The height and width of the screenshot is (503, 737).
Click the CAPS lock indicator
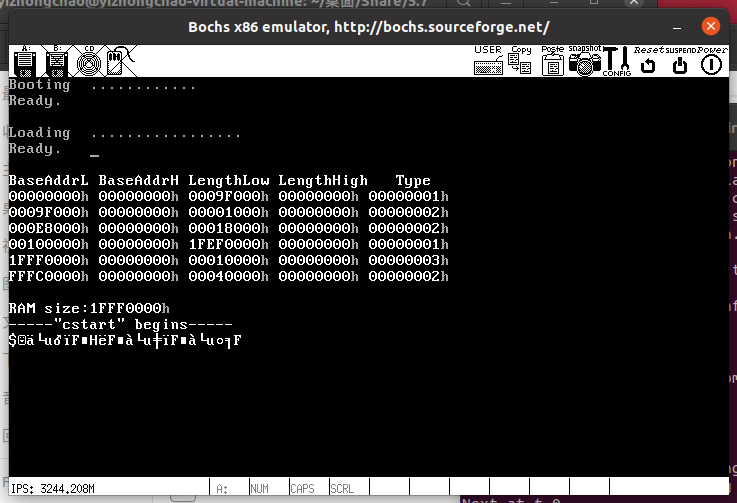[x=302, y=489]
